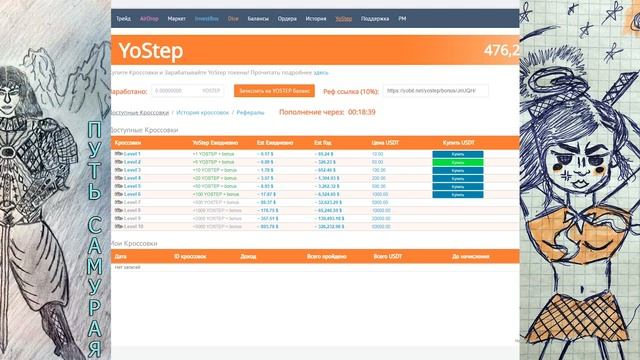This screenshot has width=640, height=360.
Task: Click Купить in the Level 6 row
Action: coord(458,195)
